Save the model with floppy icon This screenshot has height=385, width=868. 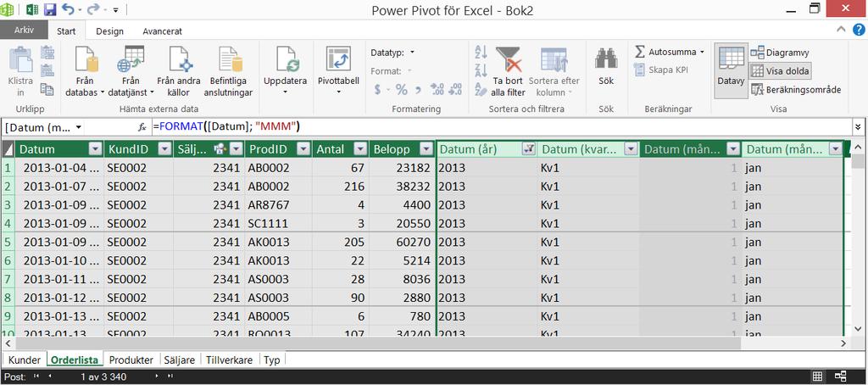tap(50, 9)
